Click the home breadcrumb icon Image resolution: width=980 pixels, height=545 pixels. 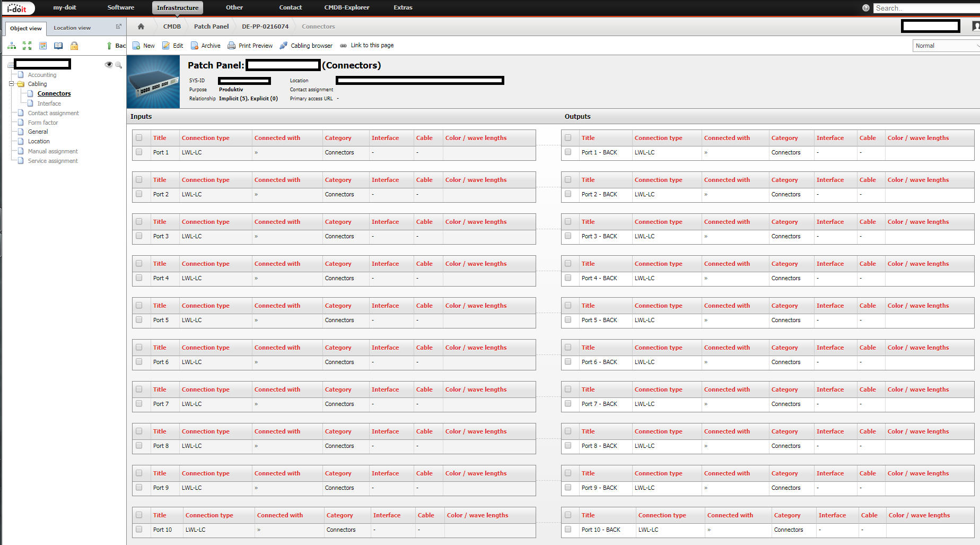[141, 27]
